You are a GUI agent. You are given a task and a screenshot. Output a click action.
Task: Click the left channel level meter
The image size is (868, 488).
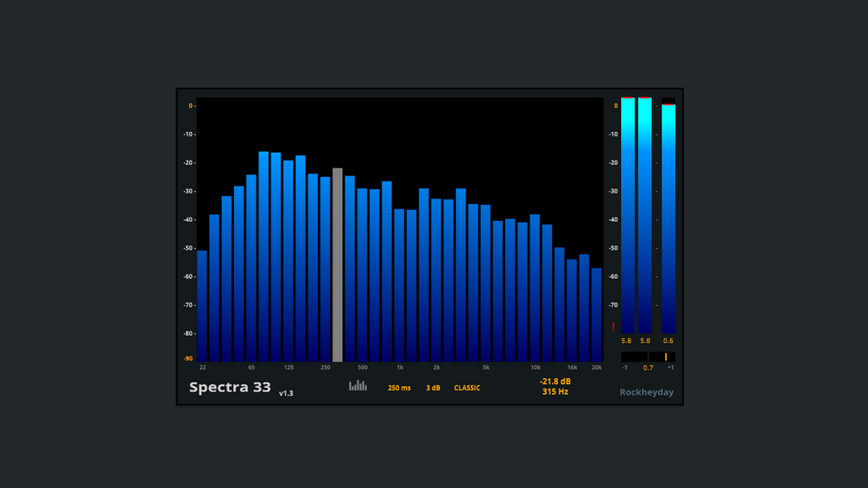click(628, 215)
